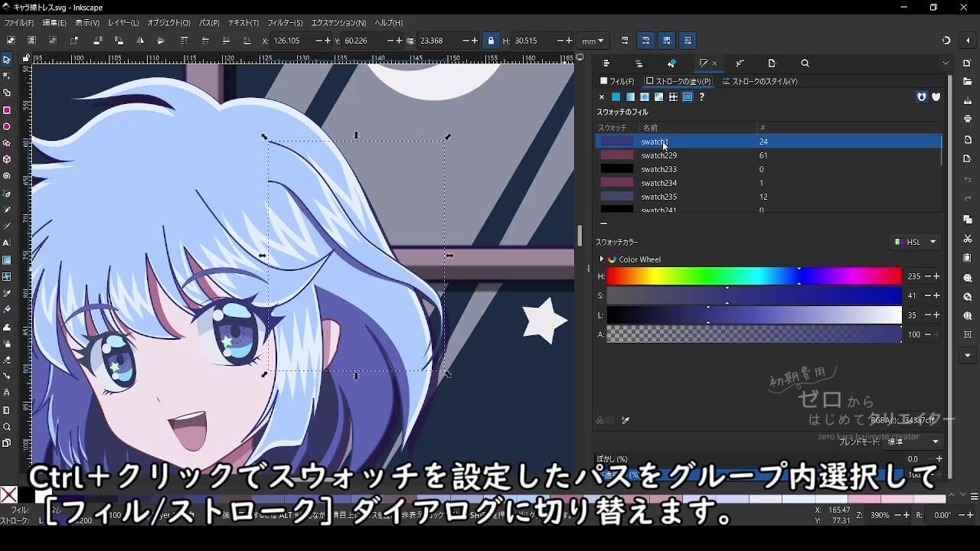Click the Print icon in command bar

968,119
